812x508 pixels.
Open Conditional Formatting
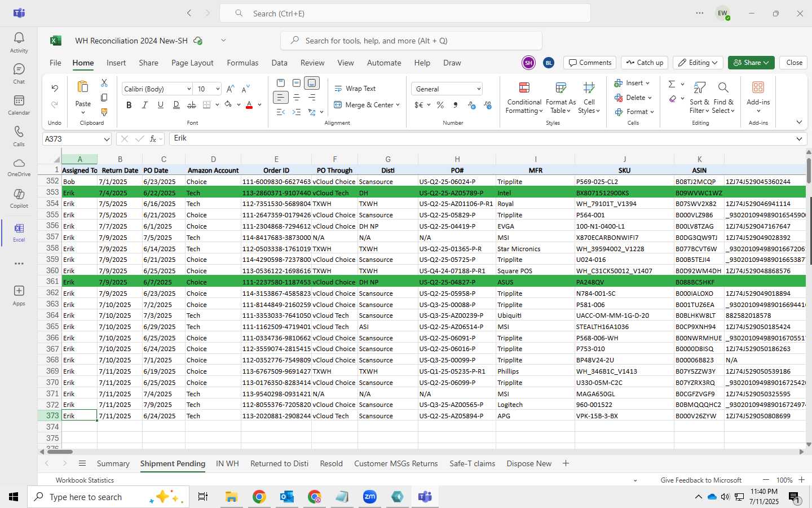tap(524, 97)
